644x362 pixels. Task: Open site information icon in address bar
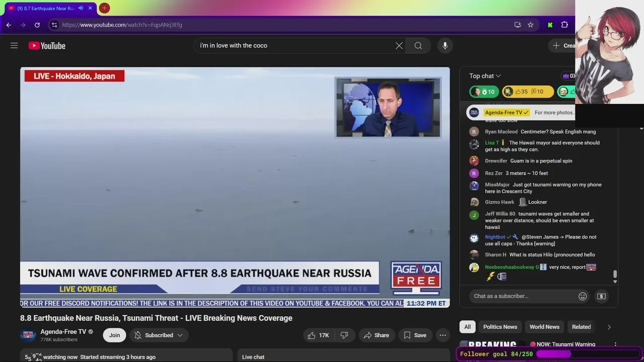click(54, 25)
